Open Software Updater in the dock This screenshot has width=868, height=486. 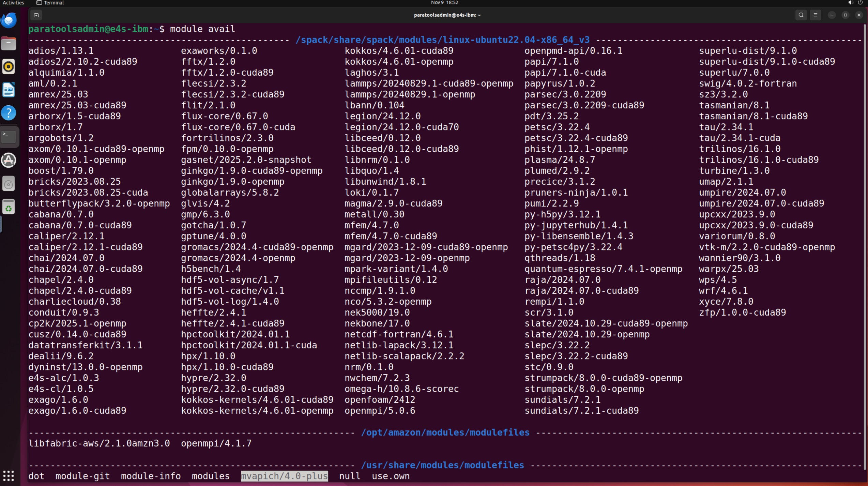point(9,160)
